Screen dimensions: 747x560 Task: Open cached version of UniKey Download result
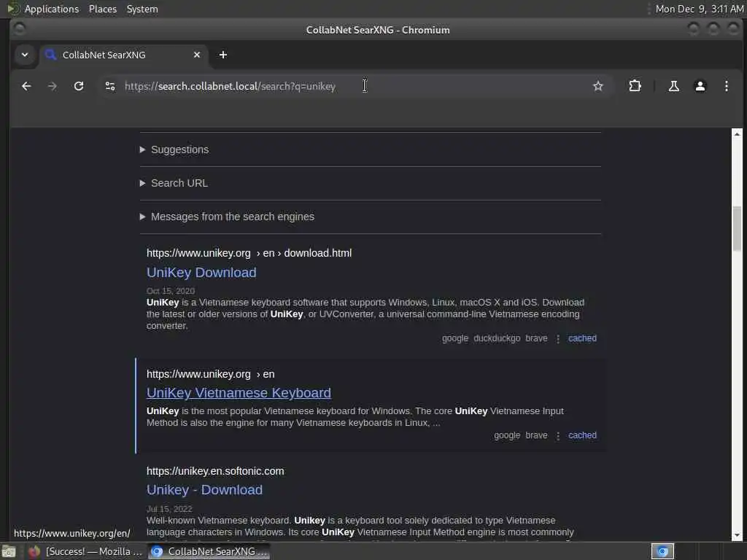582,338
